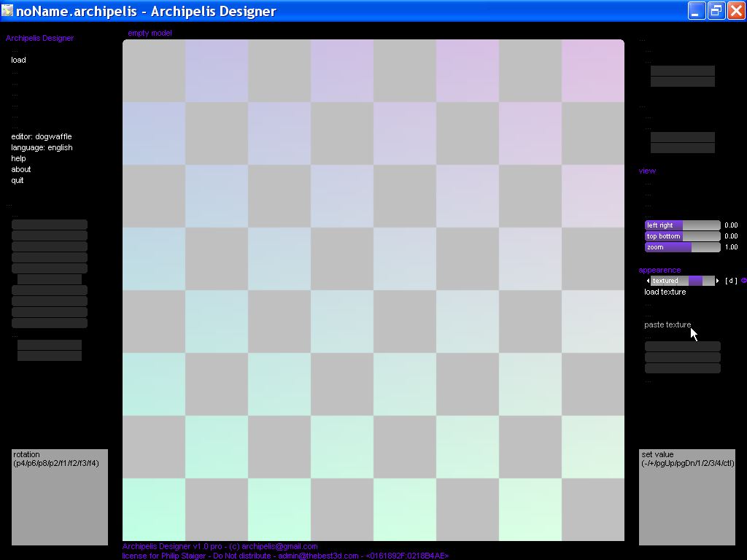
Task: Open the help menu item
Action: coord(18,158)
